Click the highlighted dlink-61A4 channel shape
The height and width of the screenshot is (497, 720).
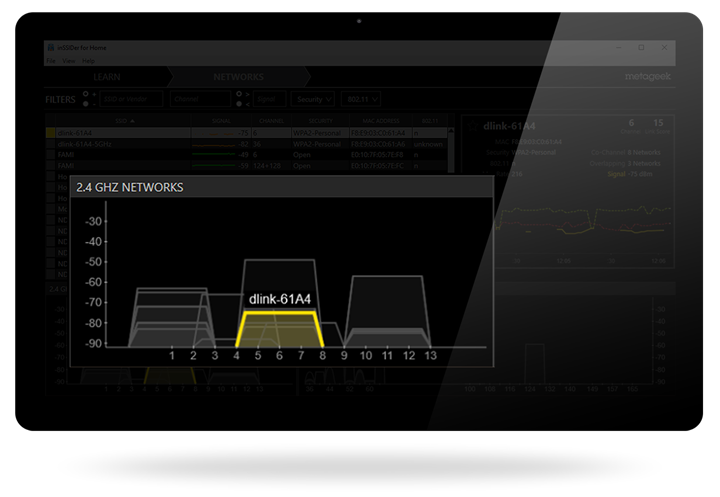coord(279,328)
